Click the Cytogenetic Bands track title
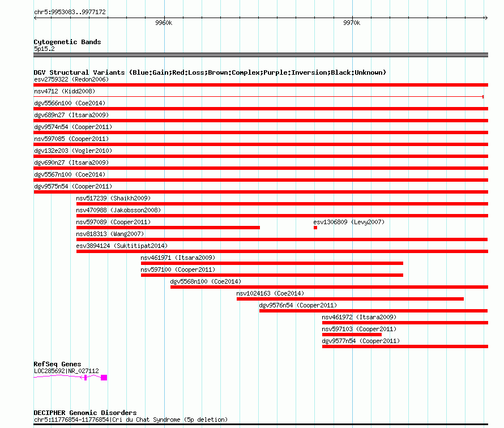The height and width of the screenshot is (428, 504). pyautogui.click(x=67, y=42)
